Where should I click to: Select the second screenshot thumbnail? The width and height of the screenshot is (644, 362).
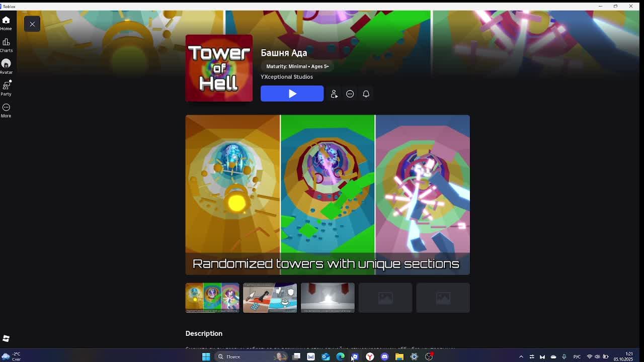click(270, 298)
